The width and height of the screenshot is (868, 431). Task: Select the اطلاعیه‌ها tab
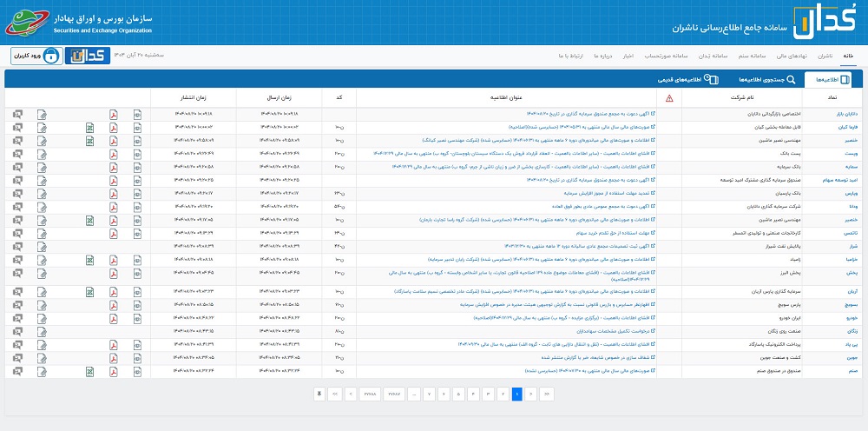pyautogui.click(x=828, y=80)
